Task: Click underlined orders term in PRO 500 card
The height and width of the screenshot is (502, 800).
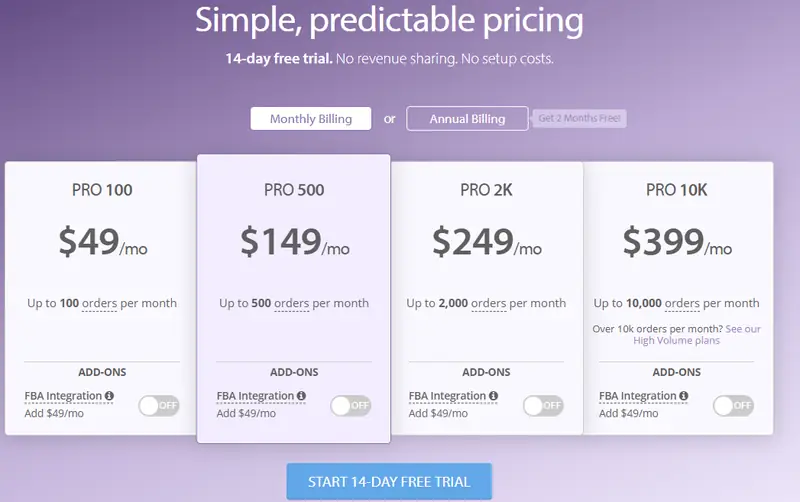Action: pos(291,304)
